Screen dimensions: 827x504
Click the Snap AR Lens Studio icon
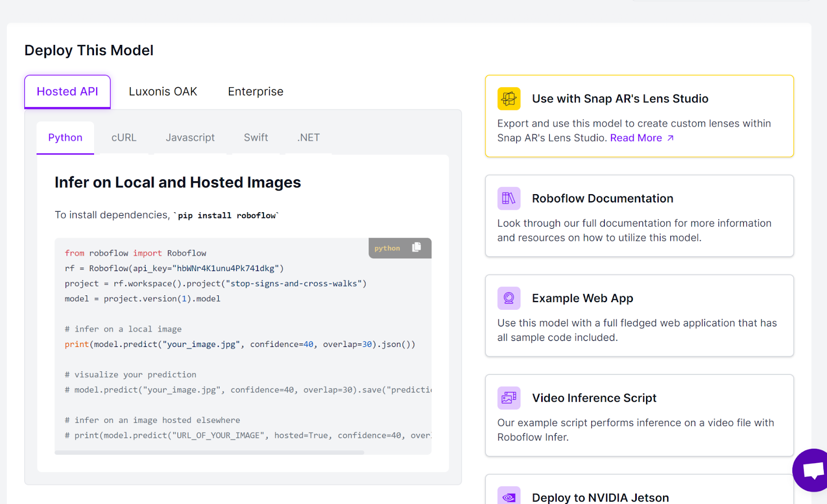tap(509, 99)
